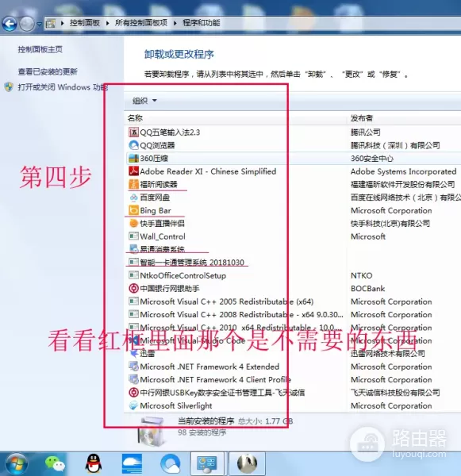Viewport: 461px width, 476px height.
Task: Select the 福昕阅读器 program icon
Action: pyautogui.click(x=133, y=184)
